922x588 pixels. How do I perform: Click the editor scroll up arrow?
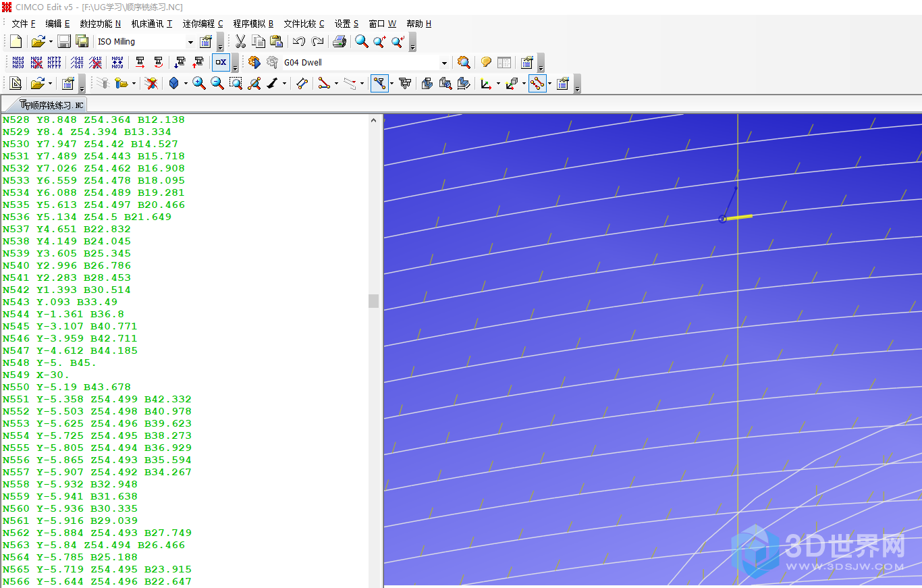[374, 120]
